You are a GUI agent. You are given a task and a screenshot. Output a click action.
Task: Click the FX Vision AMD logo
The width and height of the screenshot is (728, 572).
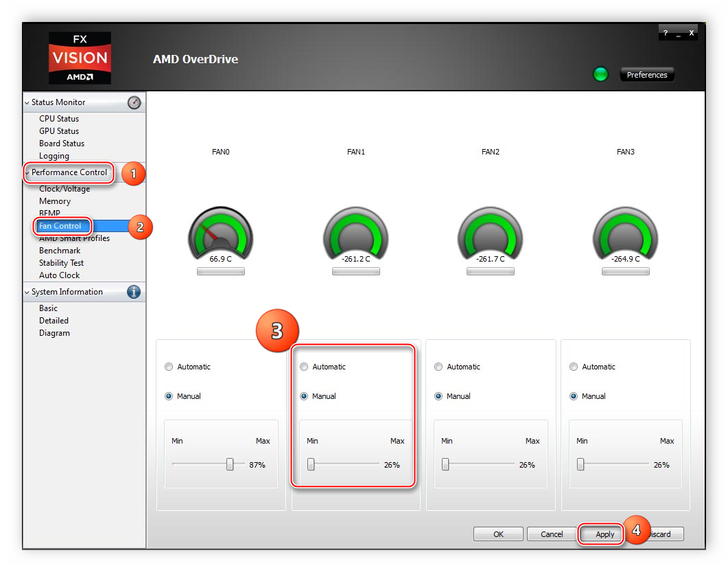(80, 58)
